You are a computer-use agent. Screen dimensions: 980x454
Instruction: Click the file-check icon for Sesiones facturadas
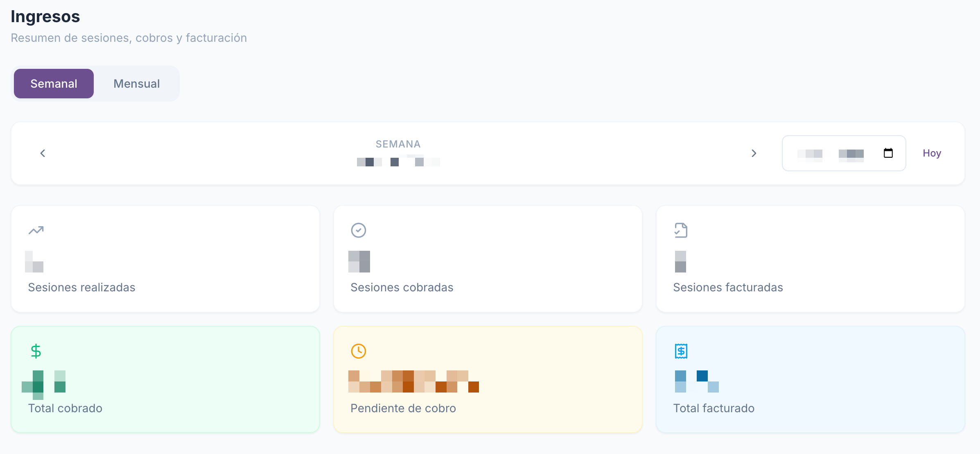coord(681,230)
